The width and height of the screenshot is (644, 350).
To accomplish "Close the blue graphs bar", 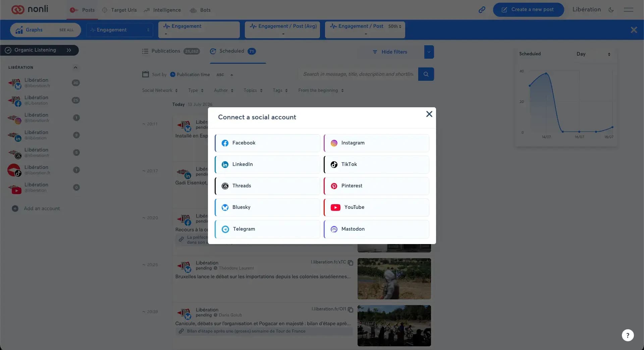I will click(634, 30).
